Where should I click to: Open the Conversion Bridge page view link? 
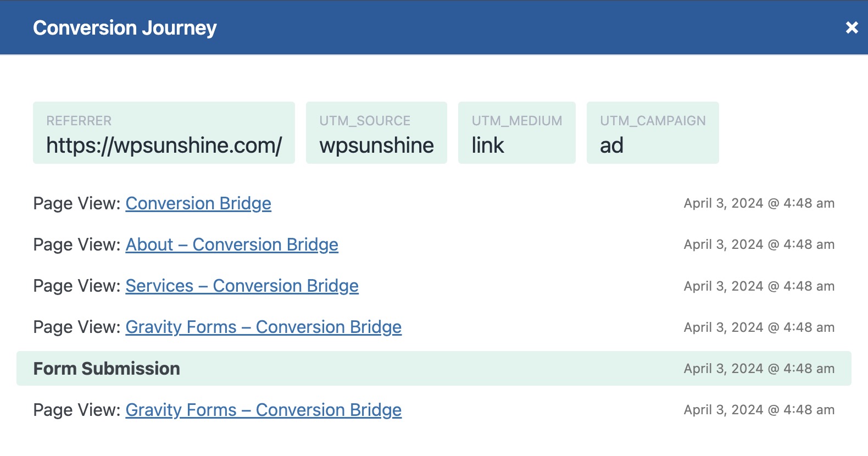point(198,203)
